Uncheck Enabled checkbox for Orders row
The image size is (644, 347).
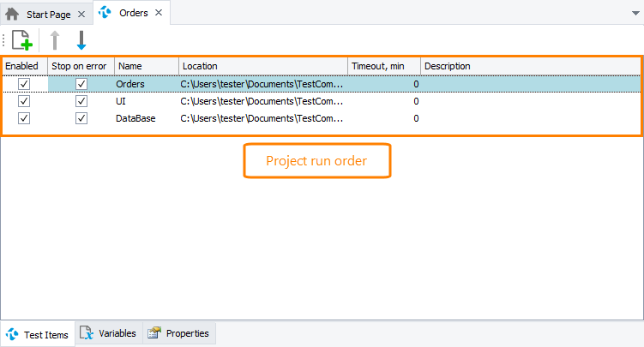coord(24,84)
